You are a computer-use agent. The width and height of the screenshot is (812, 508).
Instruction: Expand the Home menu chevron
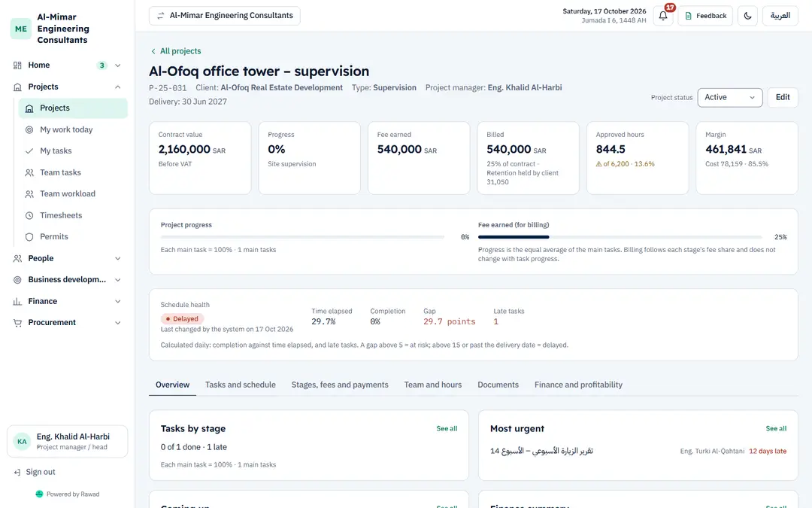click(x=117, y=65)
